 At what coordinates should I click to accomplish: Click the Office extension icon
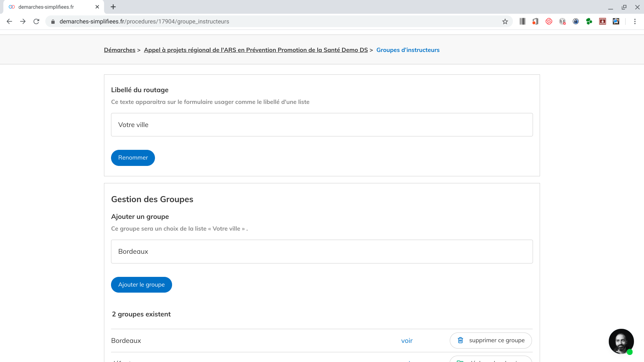coord(535,21)
